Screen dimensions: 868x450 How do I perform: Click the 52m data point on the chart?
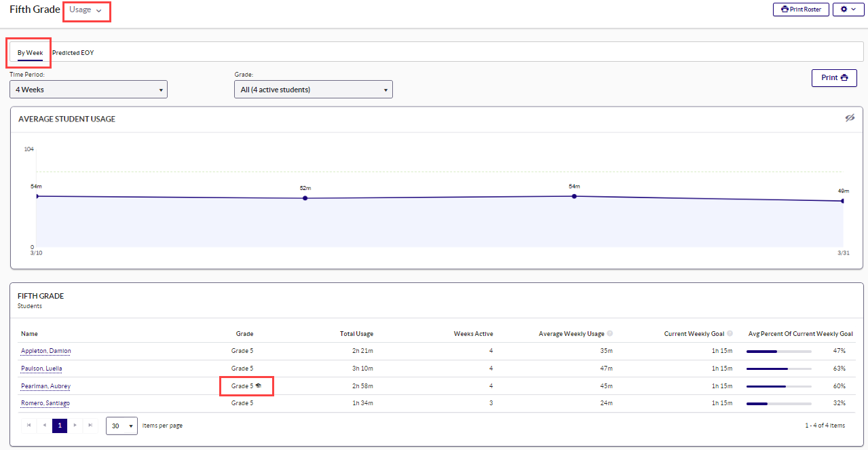(305, 198)
